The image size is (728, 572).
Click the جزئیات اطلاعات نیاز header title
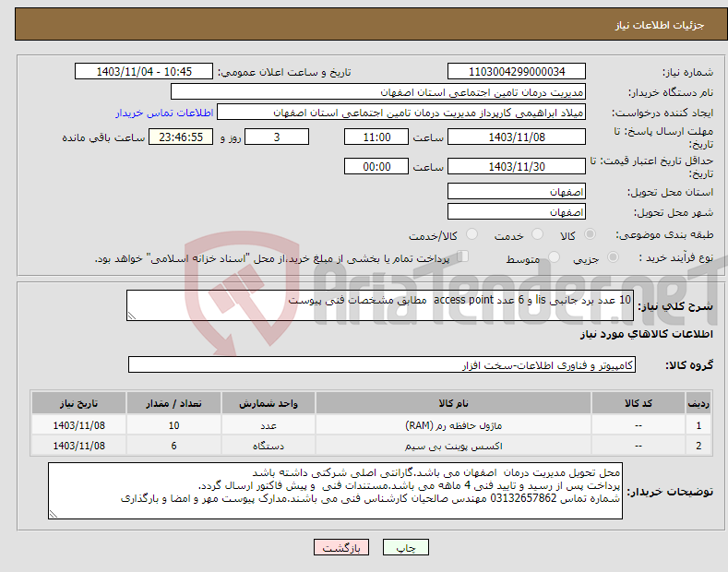tap(660, 25)
